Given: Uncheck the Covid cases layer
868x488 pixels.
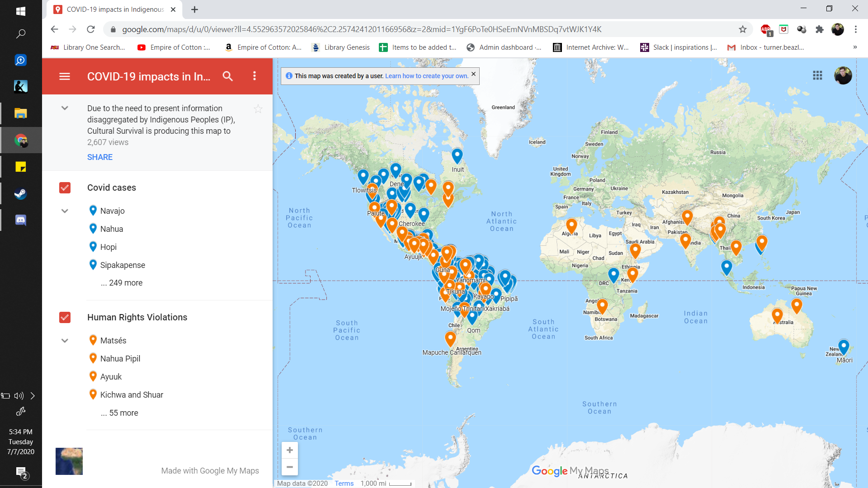Looking at the screenshot, I should (65, 188).
